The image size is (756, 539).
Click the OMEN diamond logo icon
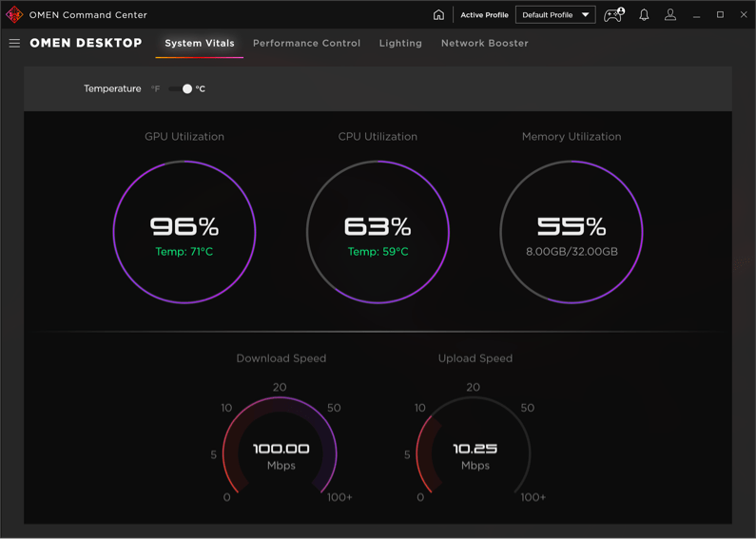click(x=14, y=15)
